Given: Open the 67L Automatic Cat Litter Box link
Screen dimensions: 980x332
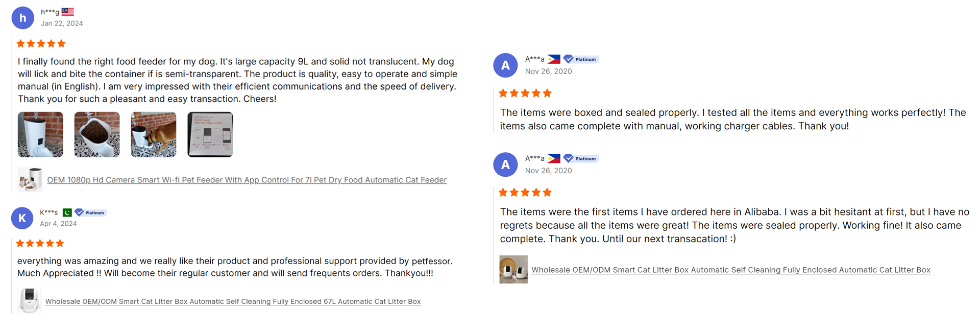Looking at the screenshot, I should pos(233,301).
